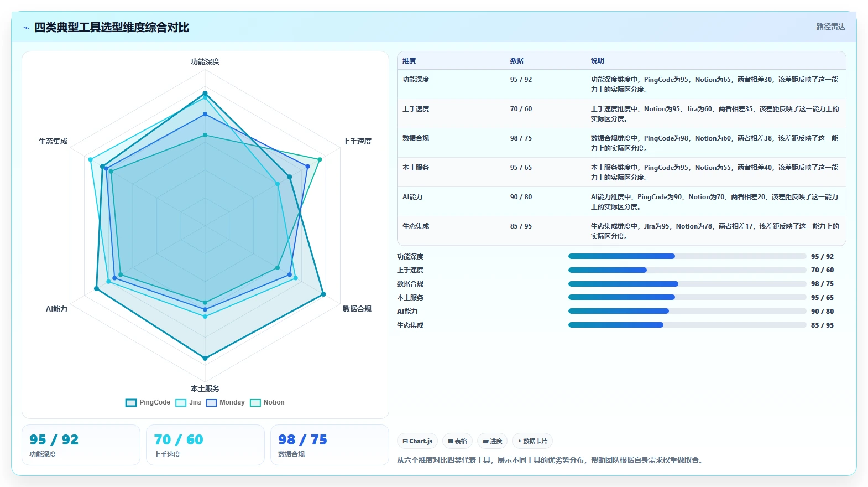Click Notion data point on 上手速度 axis

[x=320, y=159]
